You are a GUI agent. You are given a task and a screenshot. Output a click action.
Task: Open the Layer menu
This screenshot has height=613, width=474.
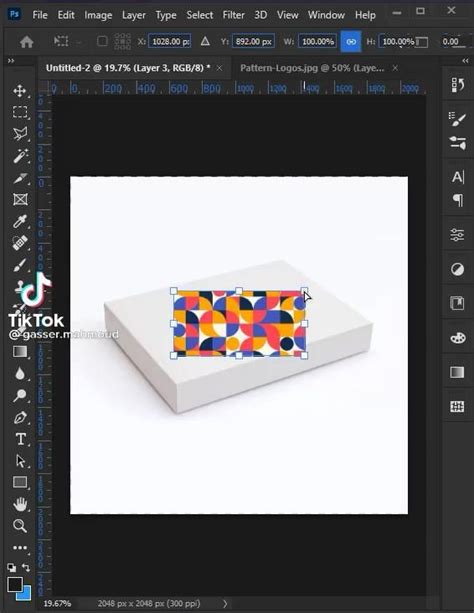[x=134, y=15]
